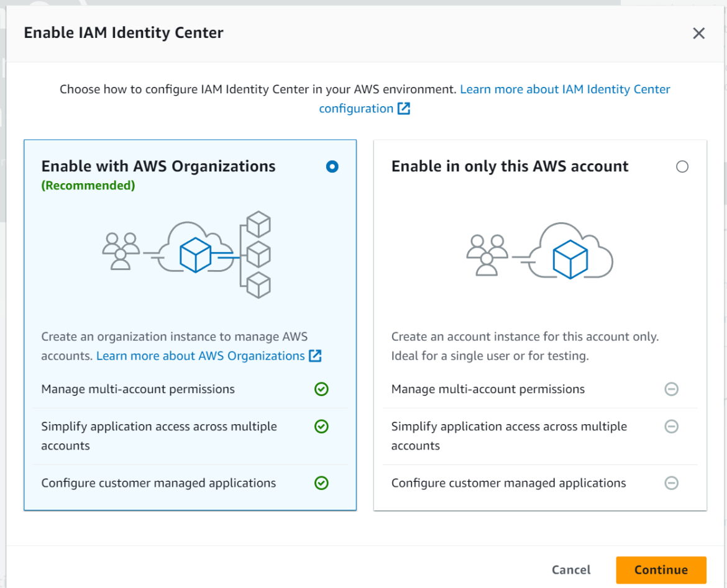This screenshot has height=588, width=727.
Task: Close the Enable IAM Identity Center dialog
Action: [x=698, y=33]
